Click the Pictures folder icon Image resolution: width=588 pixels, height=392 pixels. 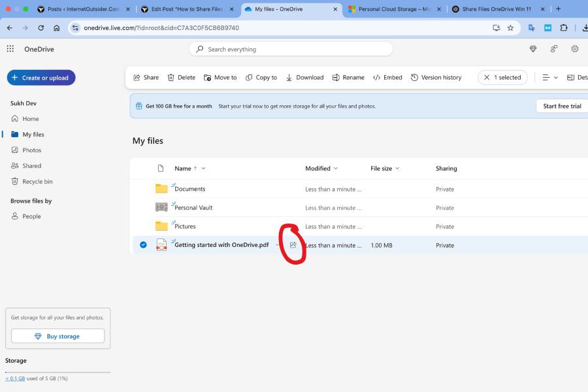pos(161,226)
